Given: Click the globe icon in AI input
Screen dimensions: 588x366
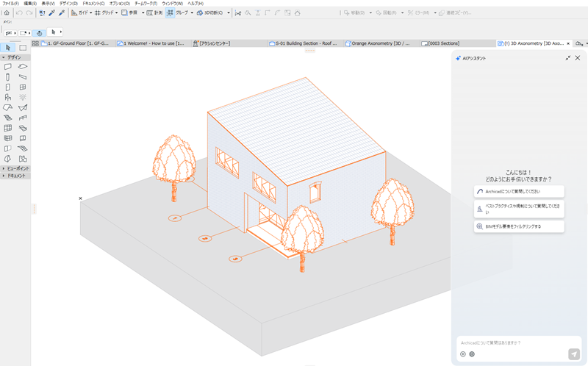Looking at the screenshot, I should tap(472, 354).
